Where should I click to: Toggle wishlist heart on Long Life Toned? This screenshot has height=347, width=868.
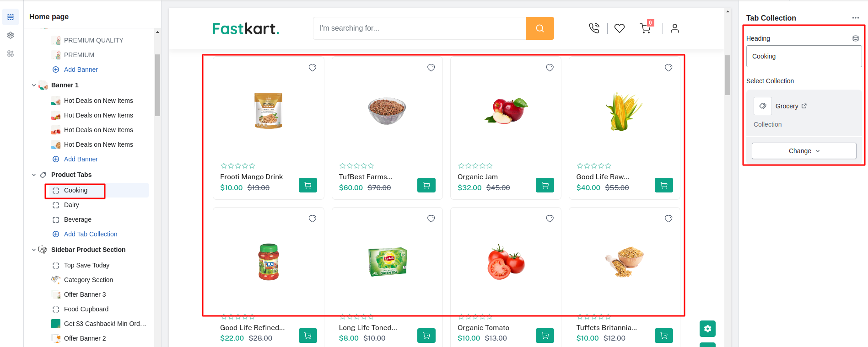(431, 219)
